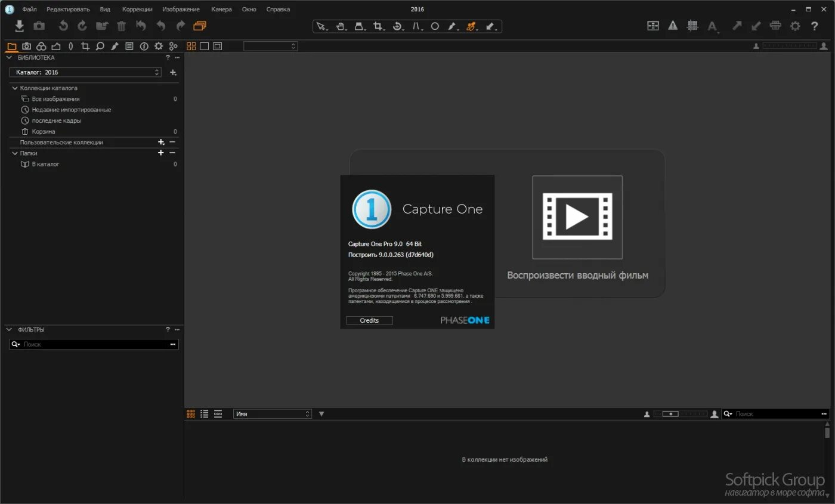This screenshot has width=835, height=504.
Task: Collapse the БИБЛИОТЕКА panel
Action: pyautogui.click(x=10, y=58)
